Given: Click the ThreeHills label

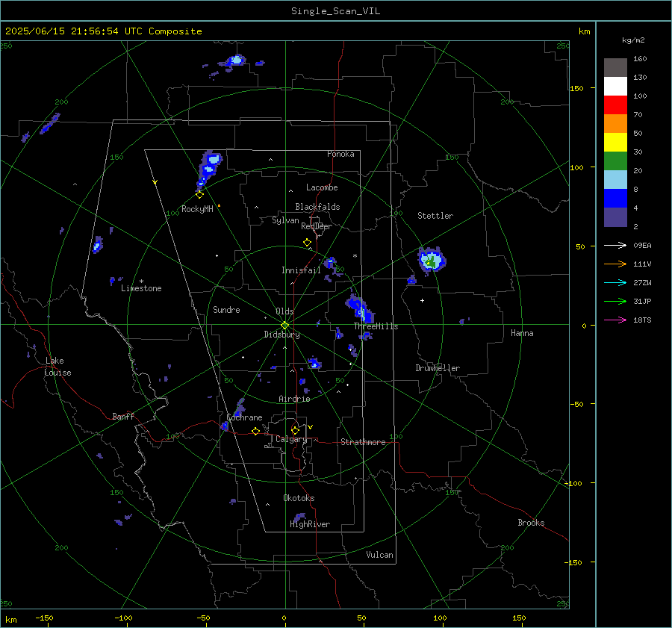Looking at the screenshot, I should click(376, 326).
